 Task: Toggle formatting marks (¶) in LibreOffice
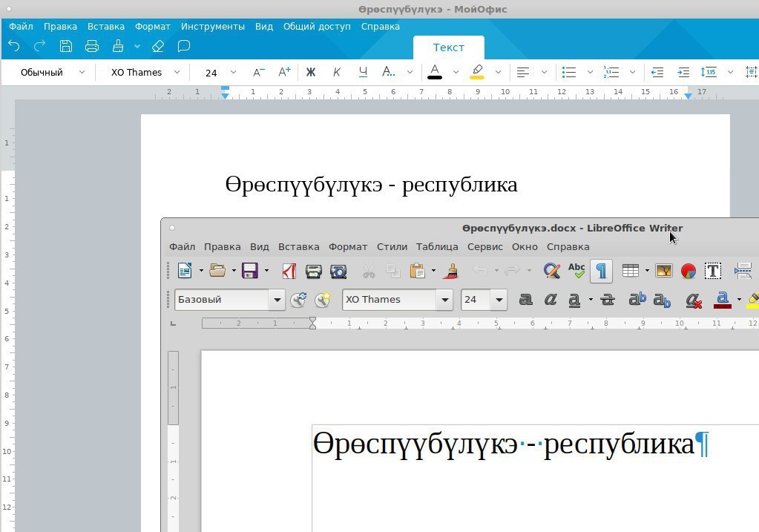pos(601,271)
